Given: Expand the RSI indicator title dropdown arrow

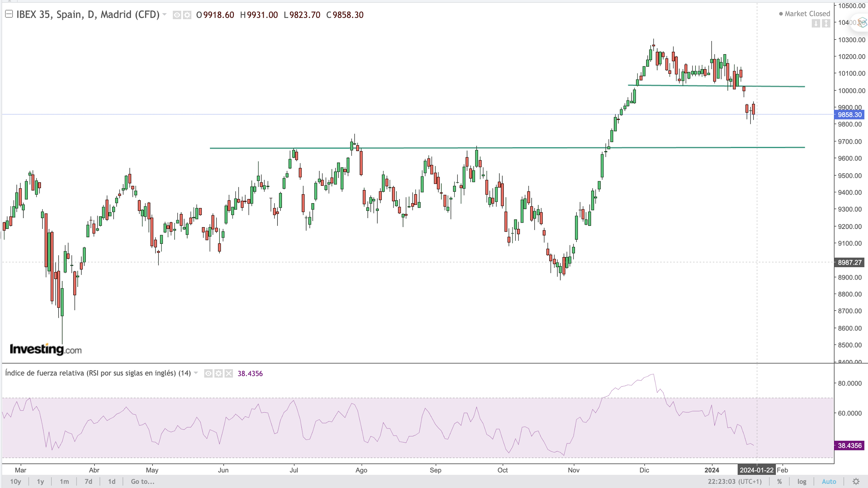Looking at the screenshot, I should click(x=196, y=373).
